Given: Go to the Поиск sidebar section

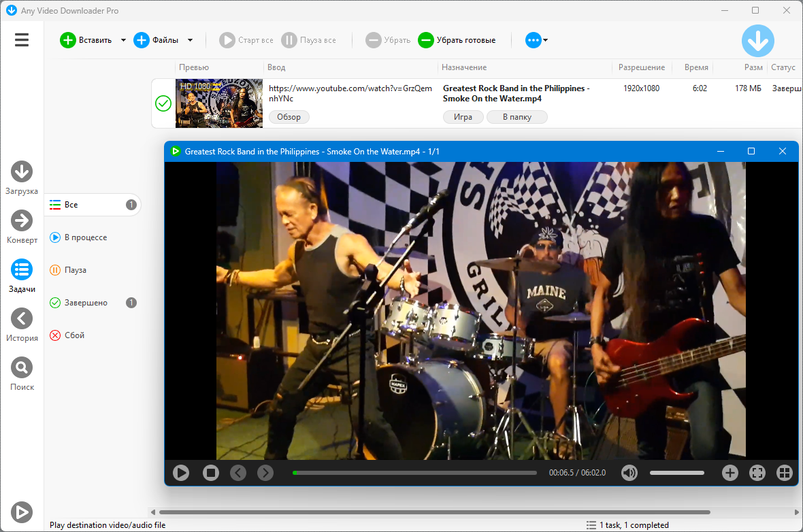Looking at the screenshot, I should 22,373.
